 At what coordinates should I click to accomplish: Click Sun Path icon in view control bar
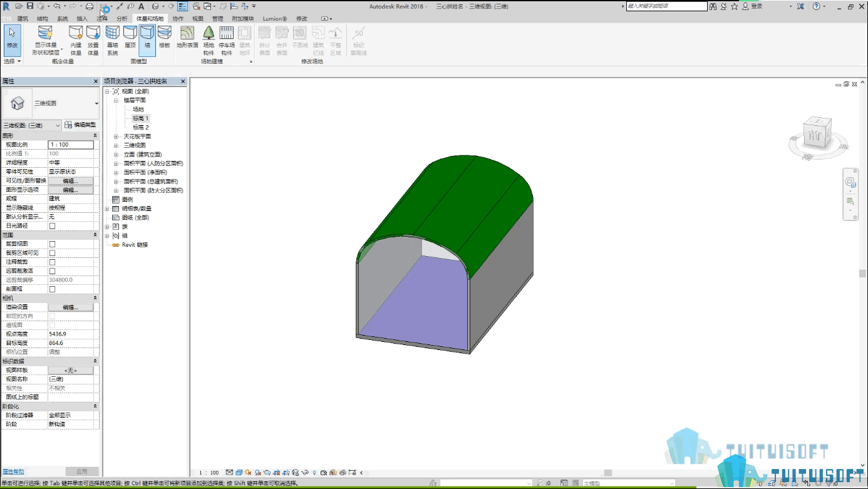(249, 473)
